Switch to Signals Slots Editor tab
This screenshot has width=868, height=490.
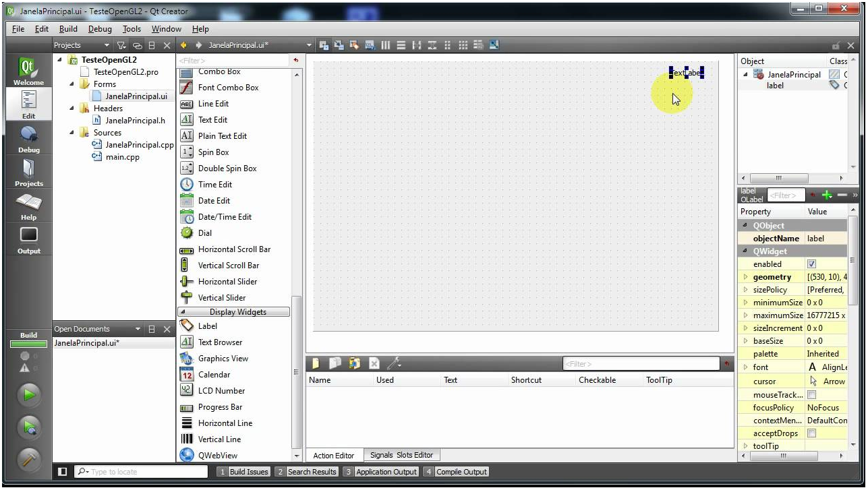click(x=401, y=455)
